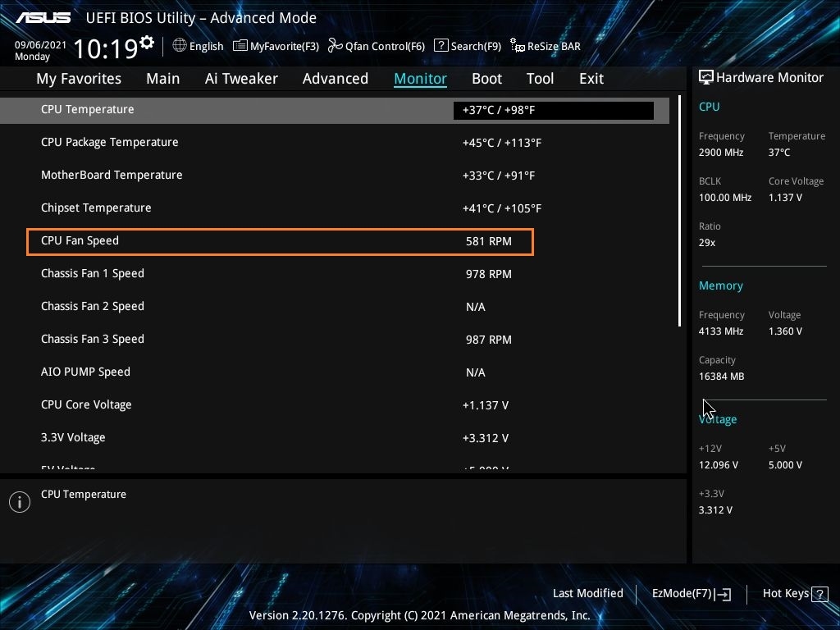This screenshot has width=840, height=630.
Task: Select CPU Core Voltage row
Action: coord(335,405)
